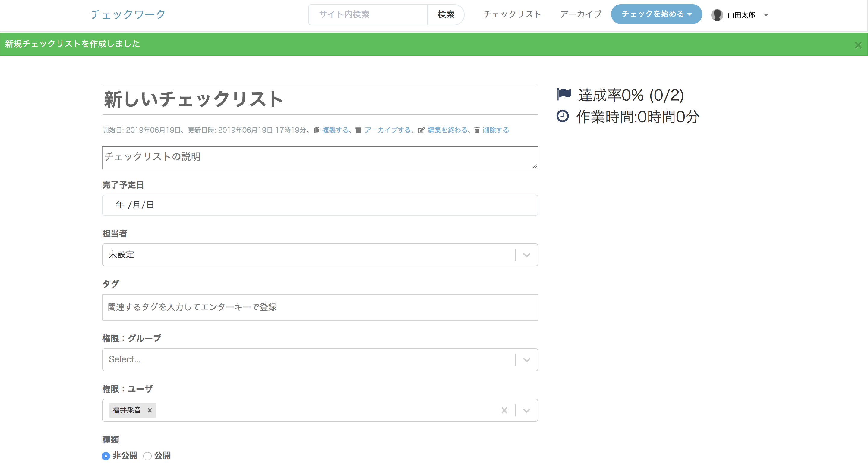Click the 山田太郎 user avatar

coord(717,15)
